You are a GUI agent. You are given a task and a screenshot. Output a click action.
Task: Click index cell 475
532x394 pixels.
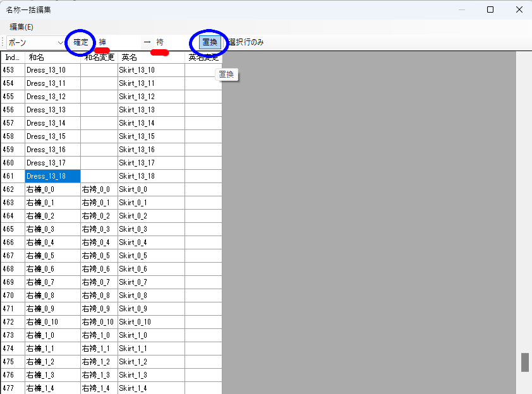(x=13, y=362)
